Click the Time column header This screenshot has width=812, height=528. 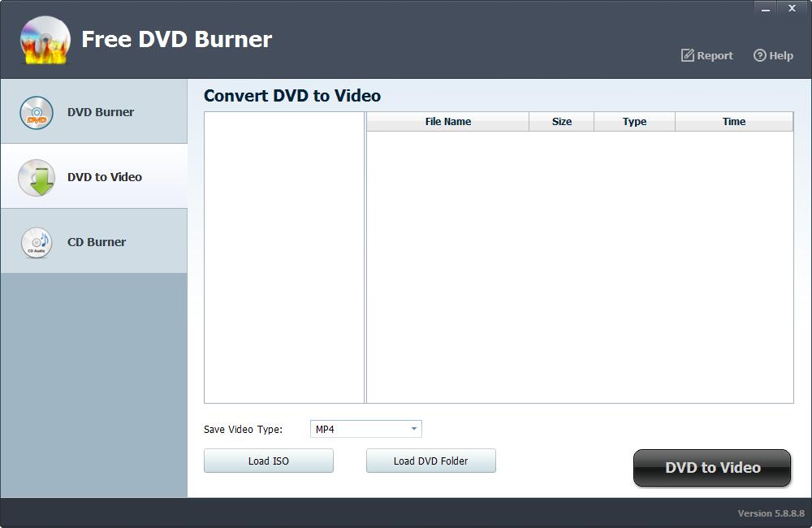[733, 122]
